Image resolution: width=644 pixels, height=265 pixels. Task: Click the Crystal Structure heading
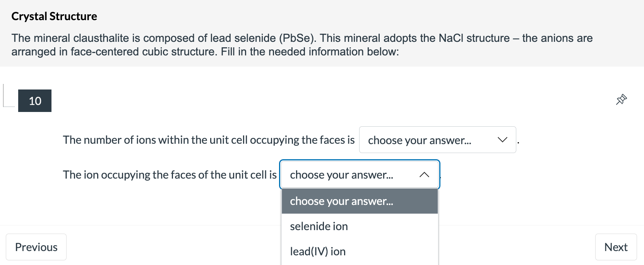click(x=54, y=16)
